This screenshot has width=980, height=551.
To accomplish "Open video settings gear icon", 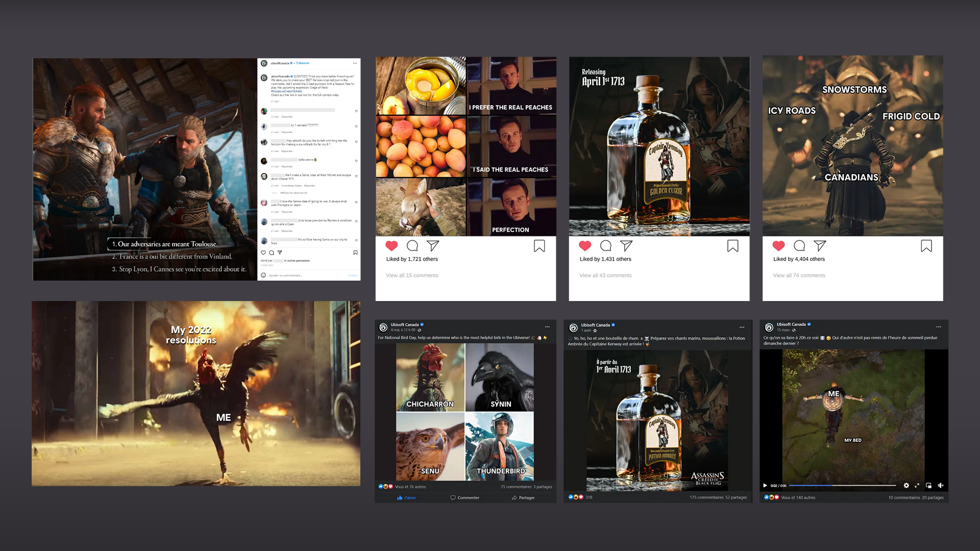I will (906, 486).
